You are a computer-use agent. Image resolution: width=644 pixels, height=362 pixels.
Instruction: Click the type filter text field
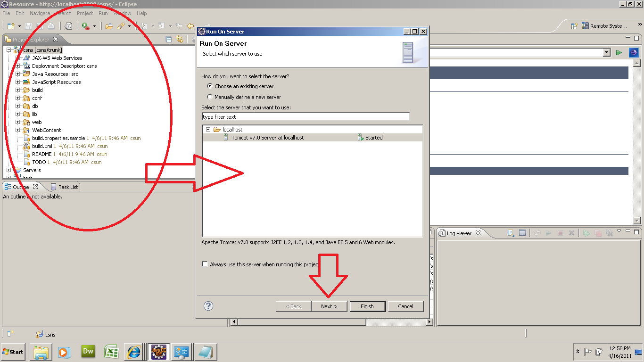tap(305, 117)
